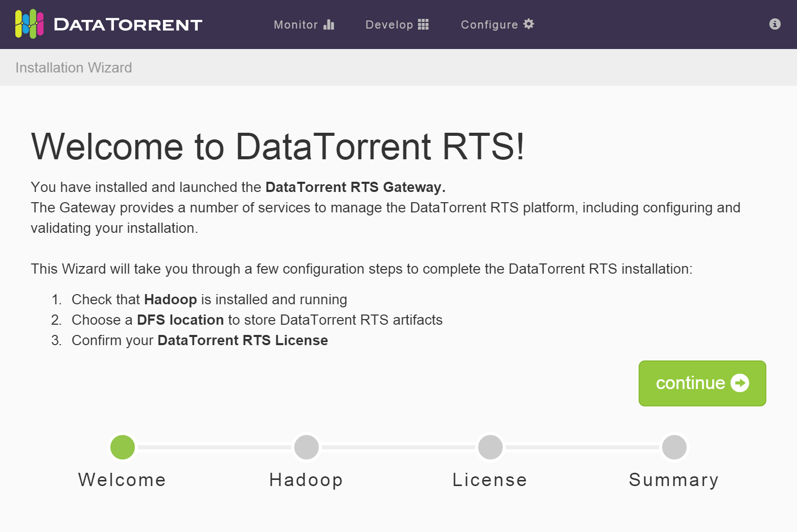Click the Hadoop step label

[x=306, y=480]
